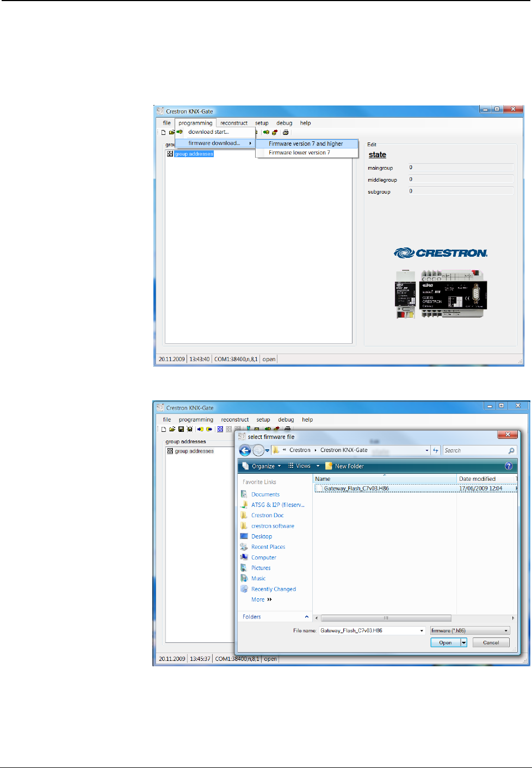
Task: Select the Gateway_Flash_C7v03.H86 file row
Action: 416,488
